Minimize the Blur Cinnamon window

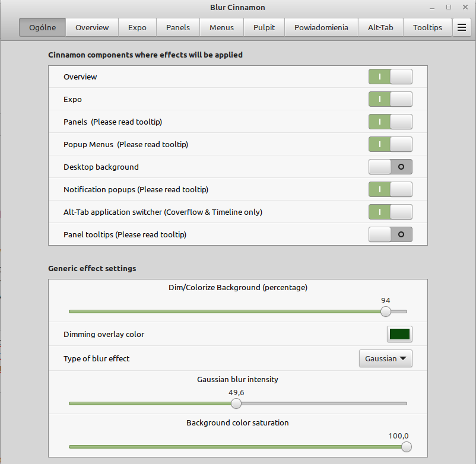coord(432,8)
